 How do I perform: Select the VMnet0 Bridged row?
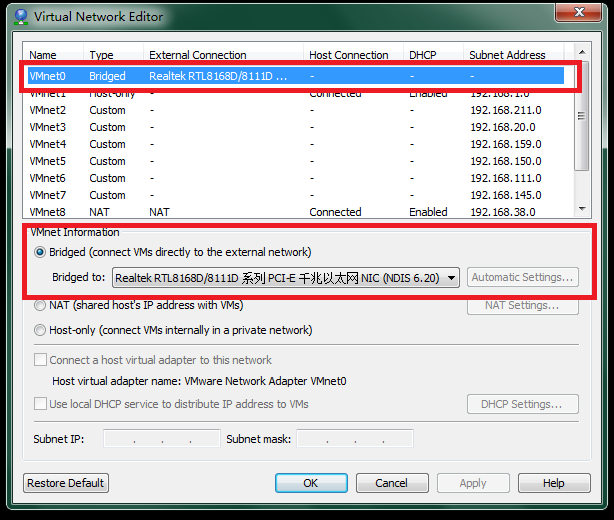point(296,76)
